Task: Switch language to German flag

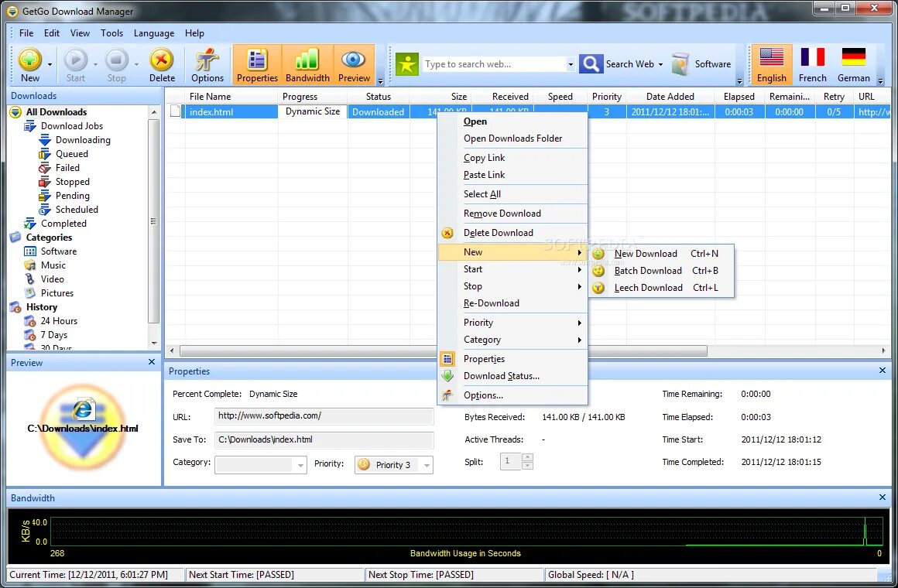Action: [853, 65]
